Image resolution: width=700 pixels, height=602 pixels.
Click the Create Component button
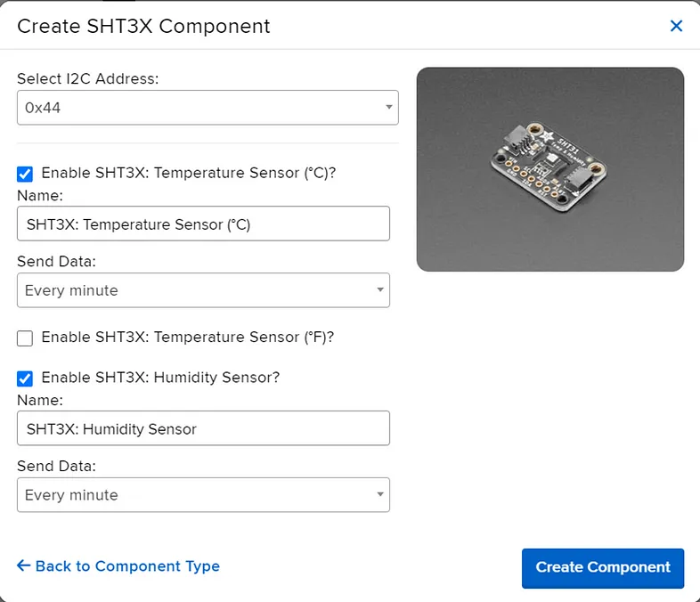(603, 568)
